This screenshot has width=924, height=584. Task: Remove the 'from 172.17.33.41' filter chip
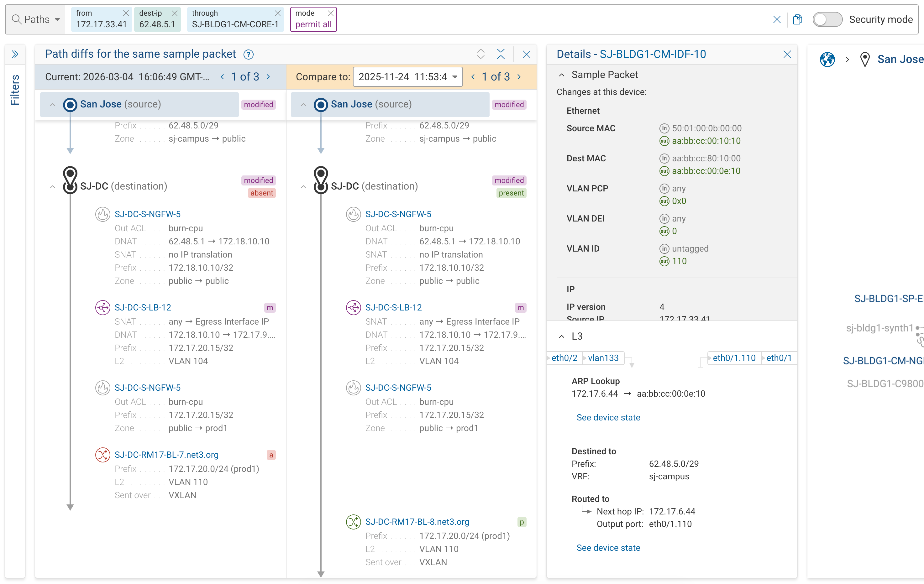125,13
